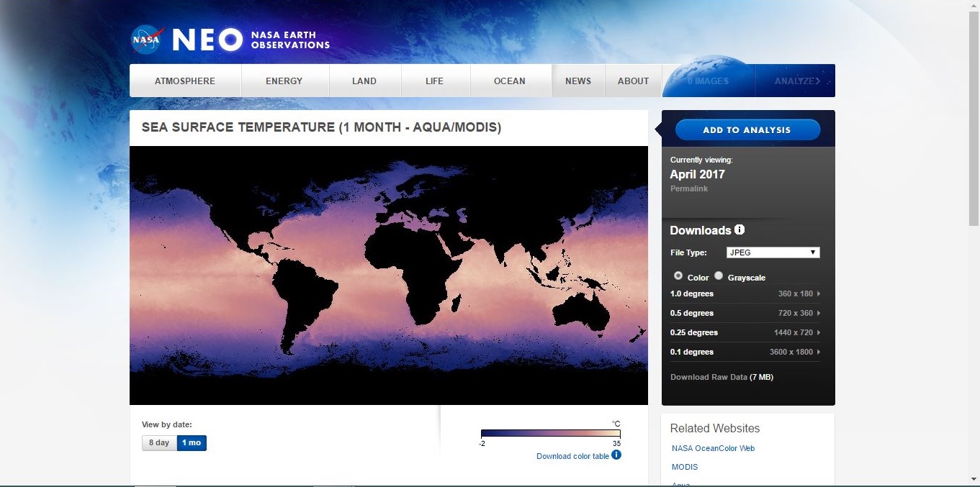
Task: Click the sea surface temperature map
Action: pyautogui.click(x=389, y=275)
